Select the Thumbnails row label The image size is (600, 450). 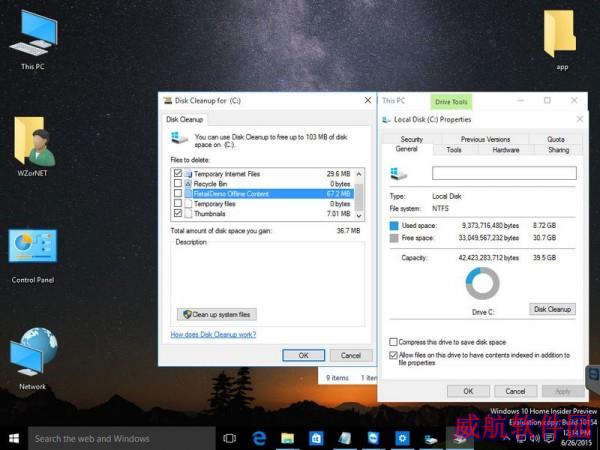(209, 214)
